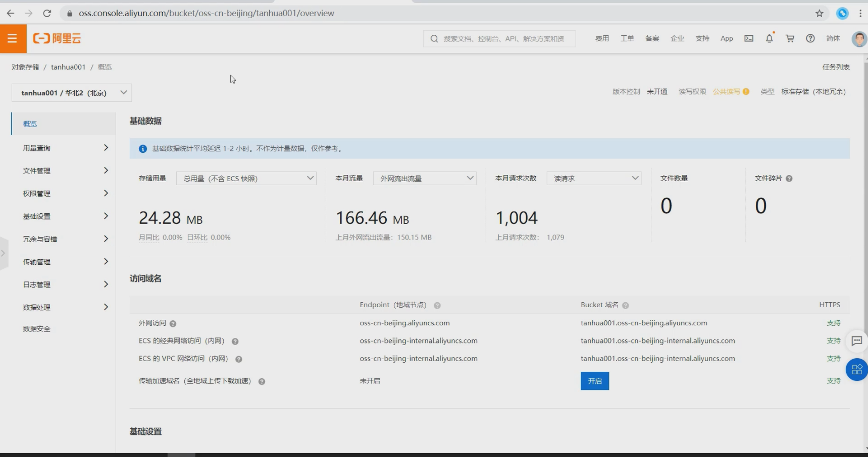Select 概览 in the left sidebar
The image size is (868, 457).
(30, 124)
